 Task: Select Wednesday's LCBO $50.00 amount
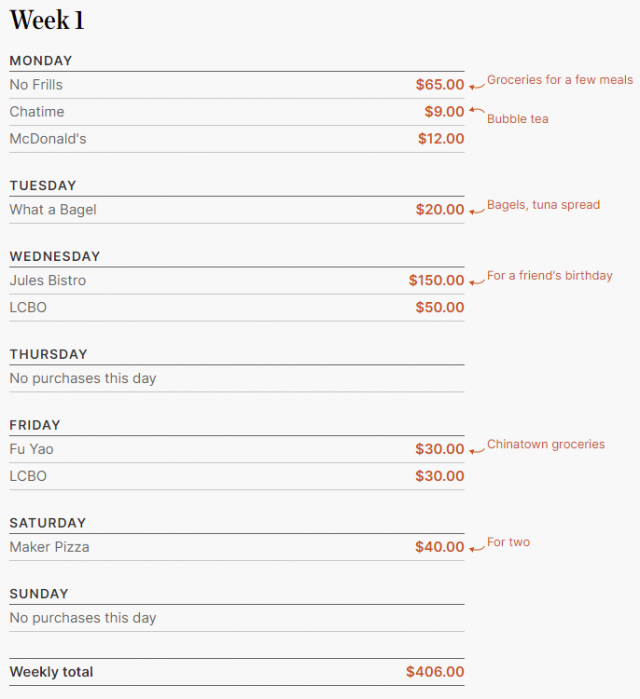(440, 307)
